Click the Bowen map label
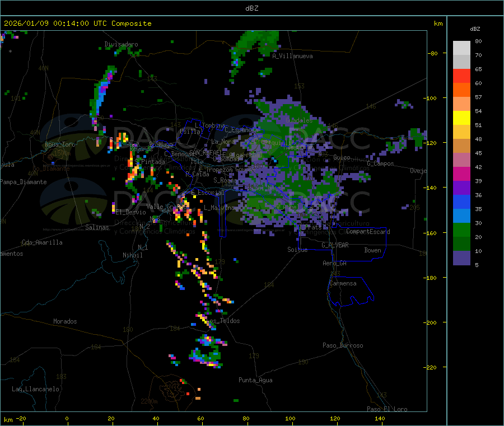Image resolution: width=504 pixels, height=426 pixels. click(372, 250)
